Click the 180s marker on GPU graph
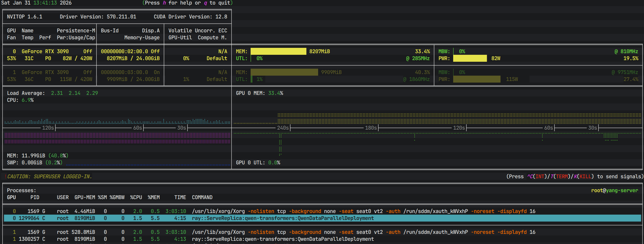The height and width of the screenshot is (244, 644). pyautogui.click(x=371, y=128)
